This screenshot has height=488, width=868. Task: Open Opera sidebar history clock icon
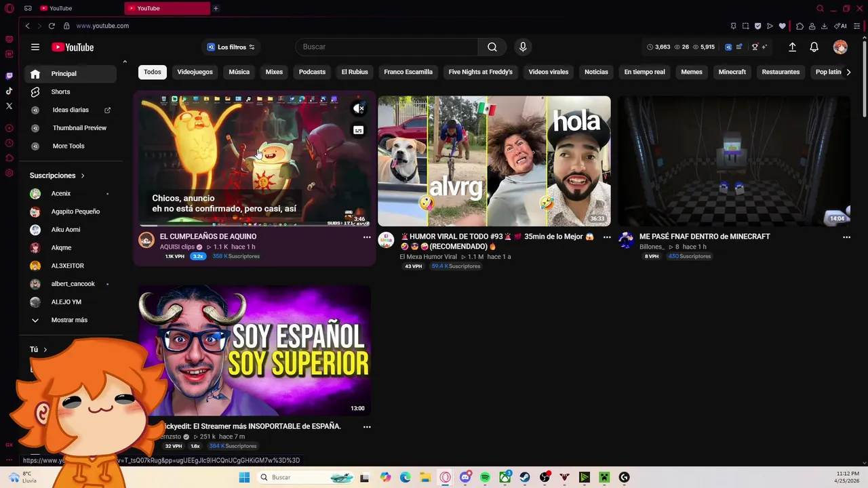coord(9,143)
